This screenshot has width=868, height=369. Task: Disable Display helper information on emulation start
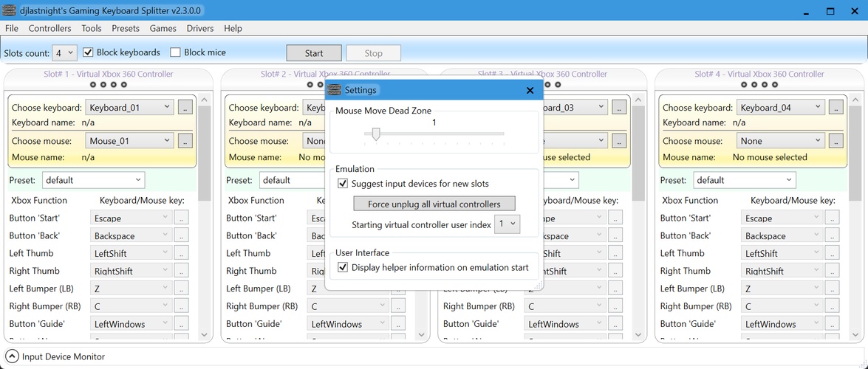[x=343, y=267]
